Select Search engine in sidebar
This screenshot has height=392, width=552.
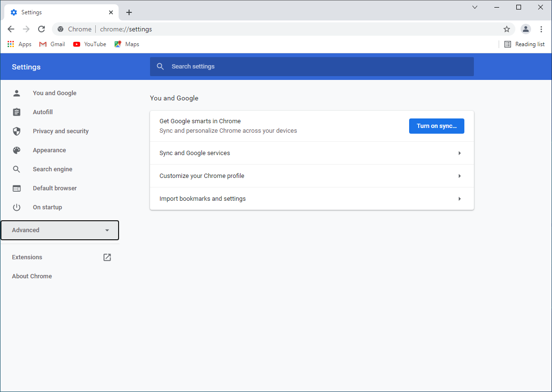click(52, 169)
